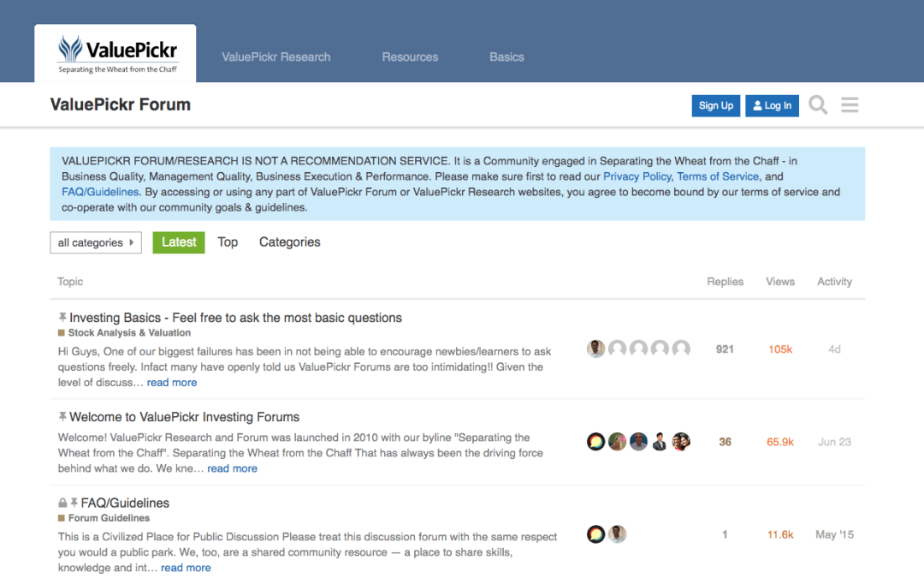Click the Log In button
This screenshot has height=578, width=924.
pyautogui.click(x=772, y=105)
